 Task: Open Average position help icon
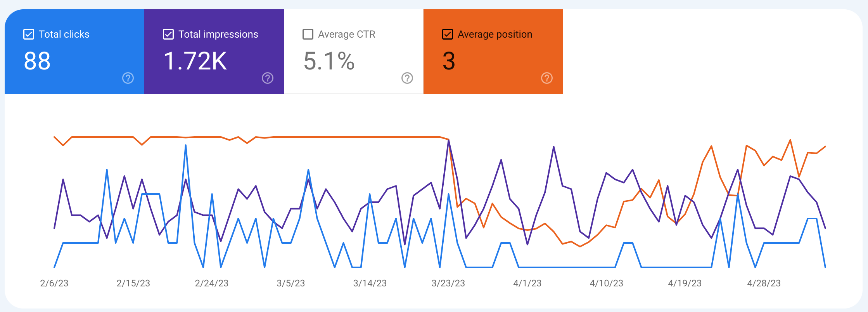[546, 78]
